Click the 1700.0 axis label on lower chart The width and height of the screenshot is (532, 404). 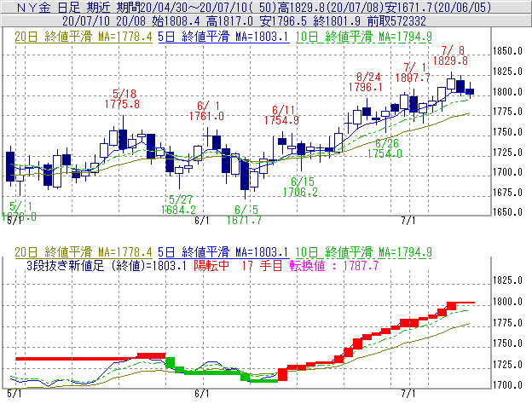(x=507, y=385)
